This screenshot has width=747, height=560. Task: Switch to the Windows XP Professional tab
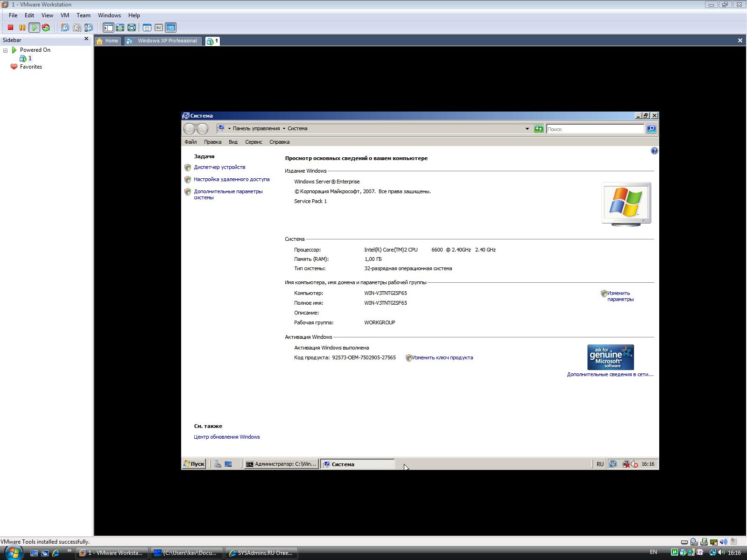click(x=162, y=41)
